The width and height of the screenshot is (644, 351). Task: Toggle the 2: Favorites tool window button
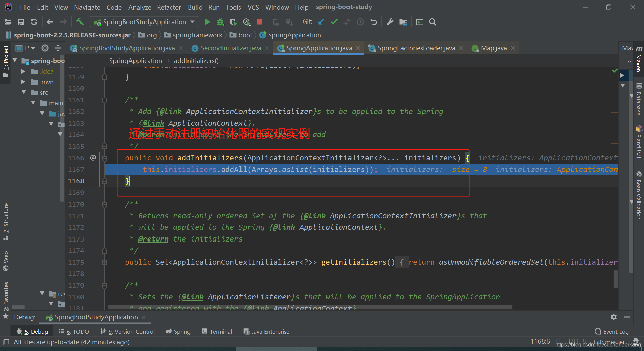(6, 300)
